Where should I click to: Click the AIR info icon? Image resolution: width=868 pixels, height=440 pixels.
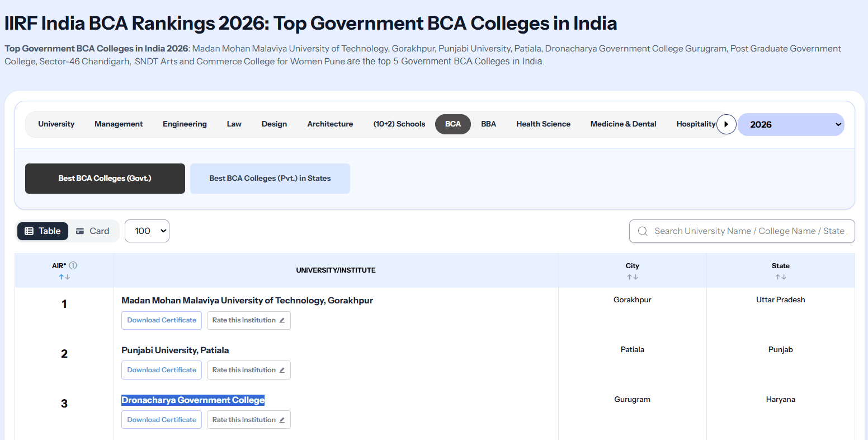click(73, 266)
